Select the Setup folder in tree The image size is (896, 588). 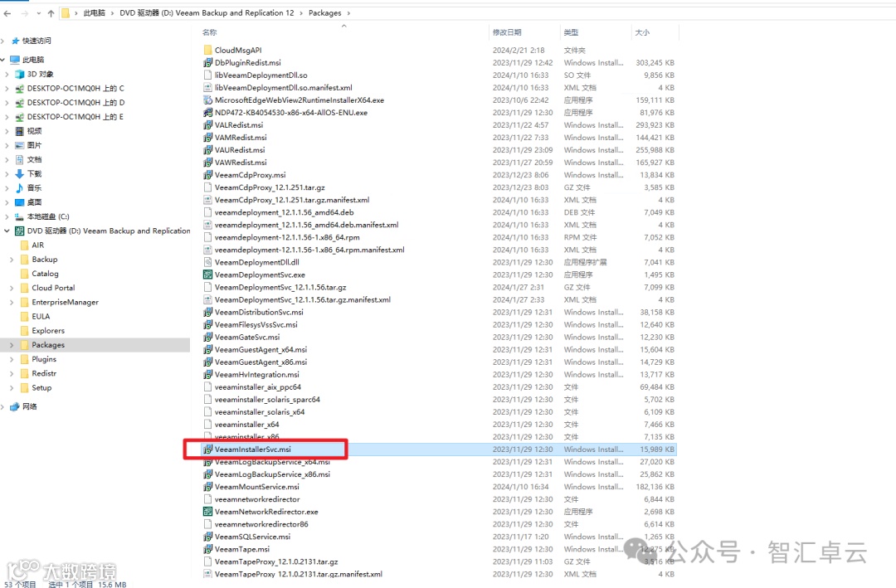pyautogui.click(x=41, y=388)
